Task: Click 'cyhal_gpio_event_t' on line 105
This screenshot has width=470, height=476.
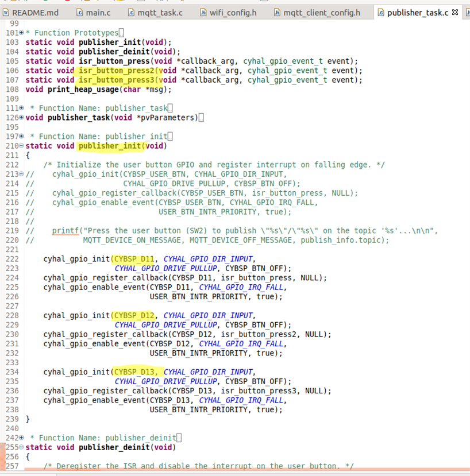Action: (x=283, y=61)
